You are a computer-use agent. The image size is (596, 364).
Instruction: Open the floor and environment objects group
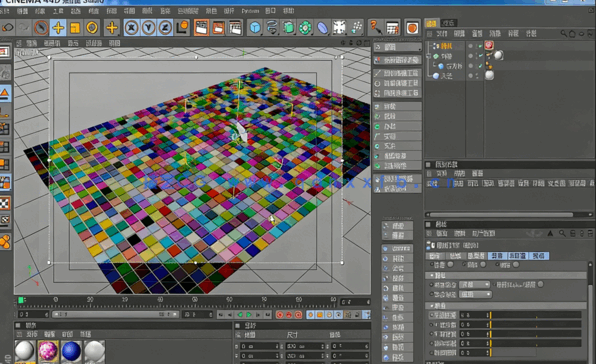click(339, 28)
